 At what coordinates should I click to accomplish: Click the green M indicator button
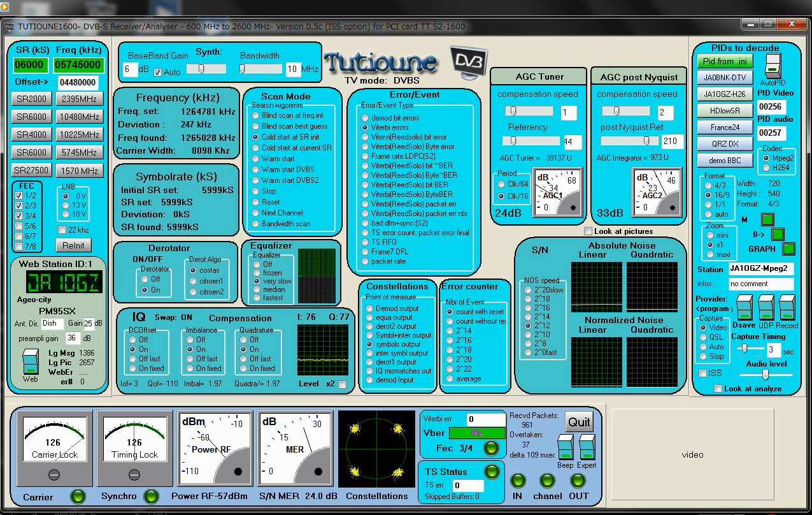pos(768,220)
